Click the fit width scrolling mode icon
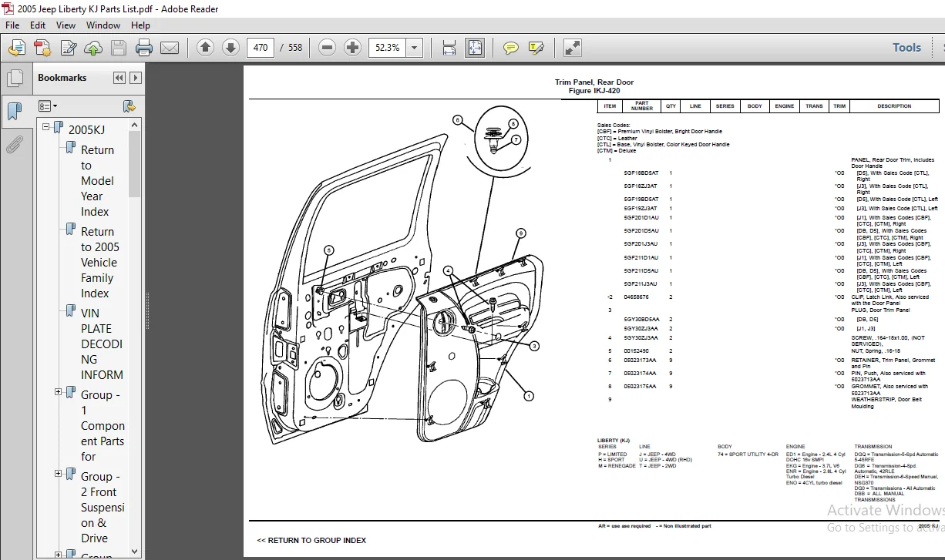This screenshot has height=560, width=945. pyautogui.click(x=449, y=48)
